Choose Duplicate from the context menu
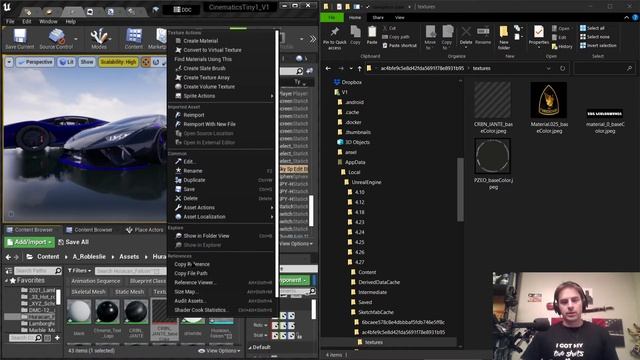The image size is (640, 360). tap(194, 180)
